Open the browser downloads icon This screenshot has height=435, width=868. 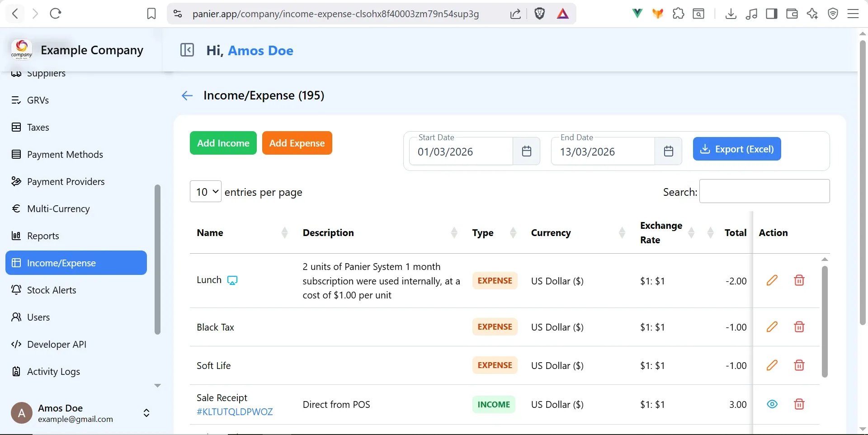(731, 14)
